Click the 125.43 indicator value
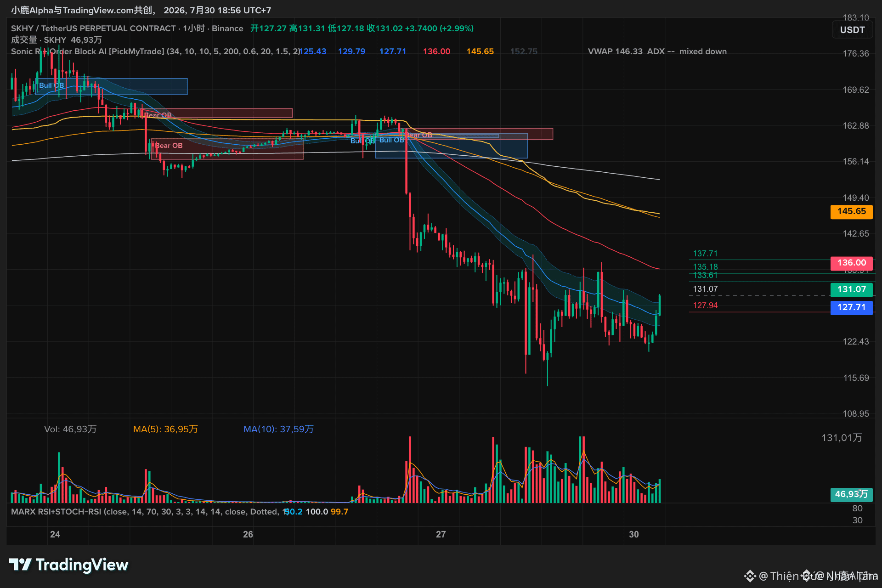The image size is (882, 588). pyautogui.click(x=313, y=51)
